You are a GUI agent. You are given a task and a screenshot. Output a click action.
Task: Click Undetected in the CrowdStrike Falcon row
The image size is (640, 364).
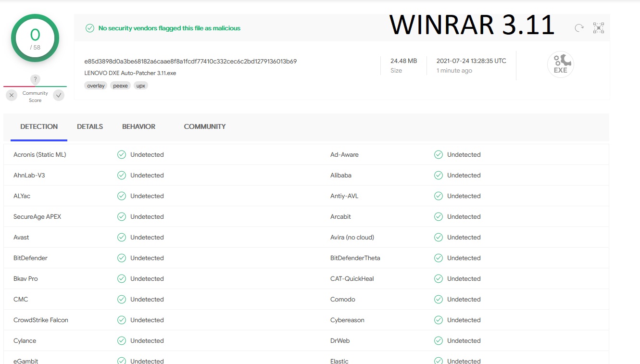click(147, 320)
